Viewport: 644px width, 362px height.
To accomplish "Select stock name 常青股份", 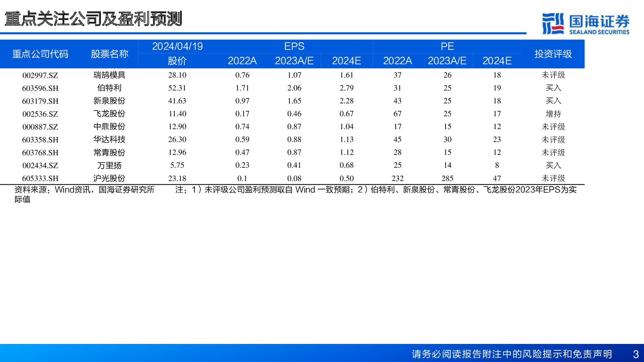I will click(109, 152).
